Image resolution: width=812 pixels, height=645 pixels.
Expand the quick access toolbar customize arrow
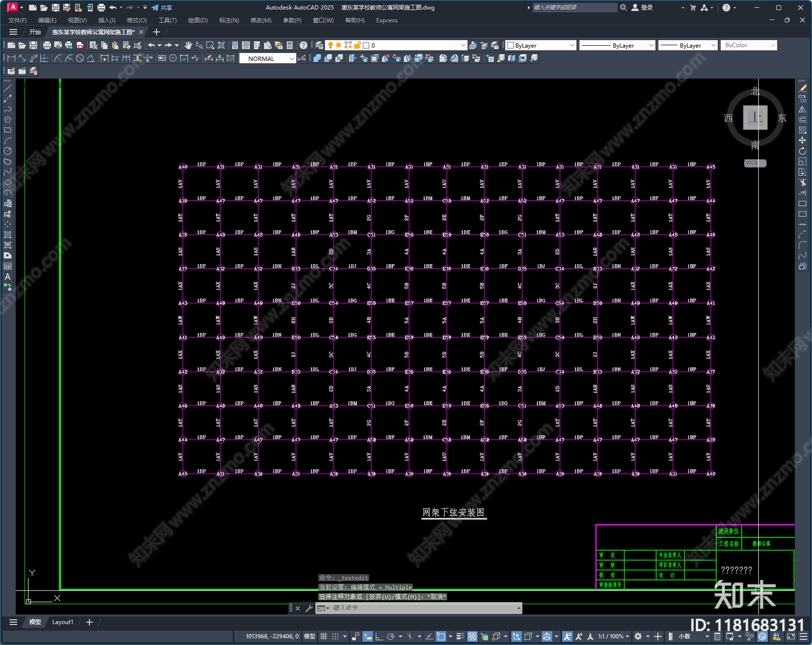(x=145, y=8)
